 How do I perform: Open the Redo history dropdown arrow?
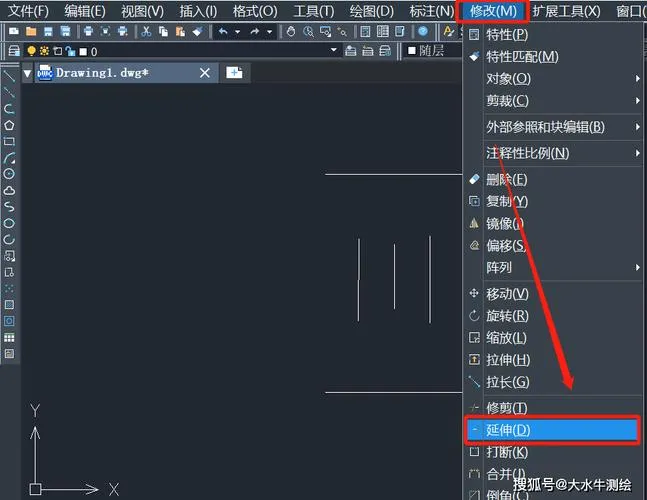269,31
